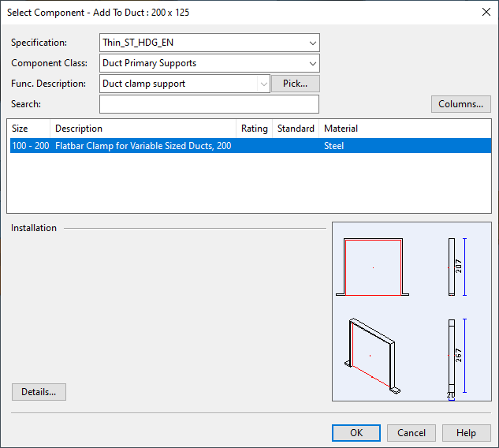Open the Func. Description dropdown list
The image size is (499, 448).
coord(263,84)
